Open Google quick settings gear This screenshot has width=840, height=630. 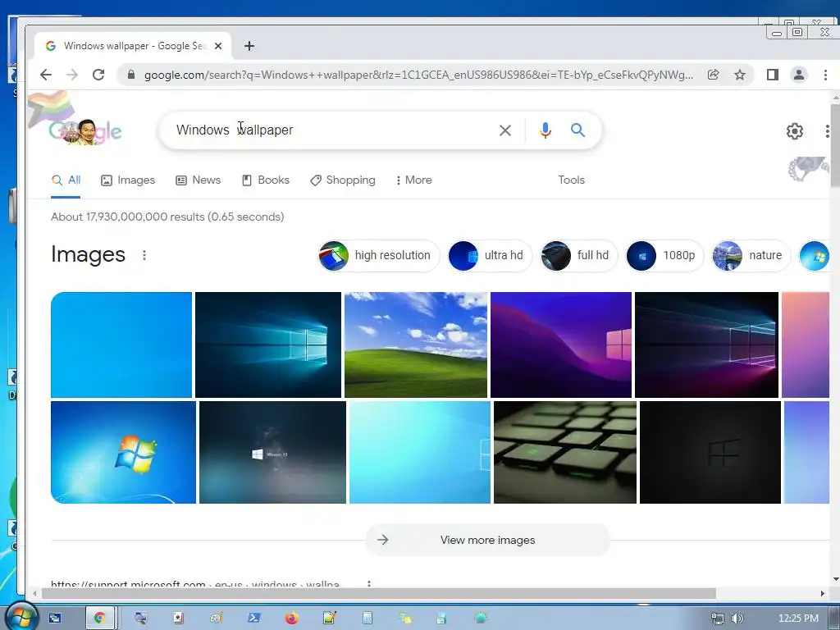click(794, 131)
